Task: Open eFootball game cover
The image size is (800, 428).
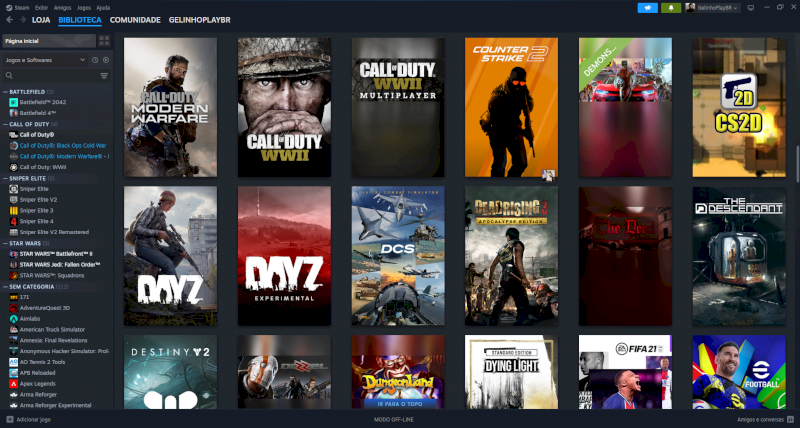Action: point(739,372)
